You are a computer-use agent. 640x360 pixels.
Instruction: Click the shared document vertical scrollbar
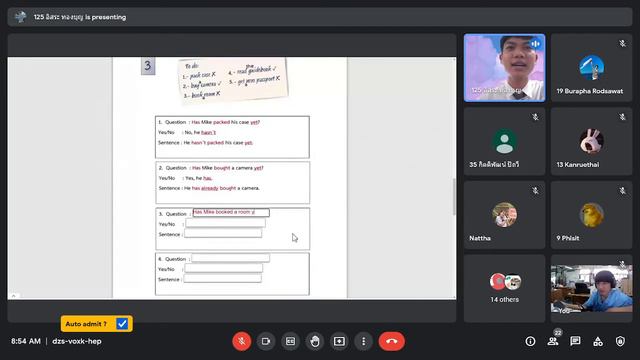click(454, 196)
